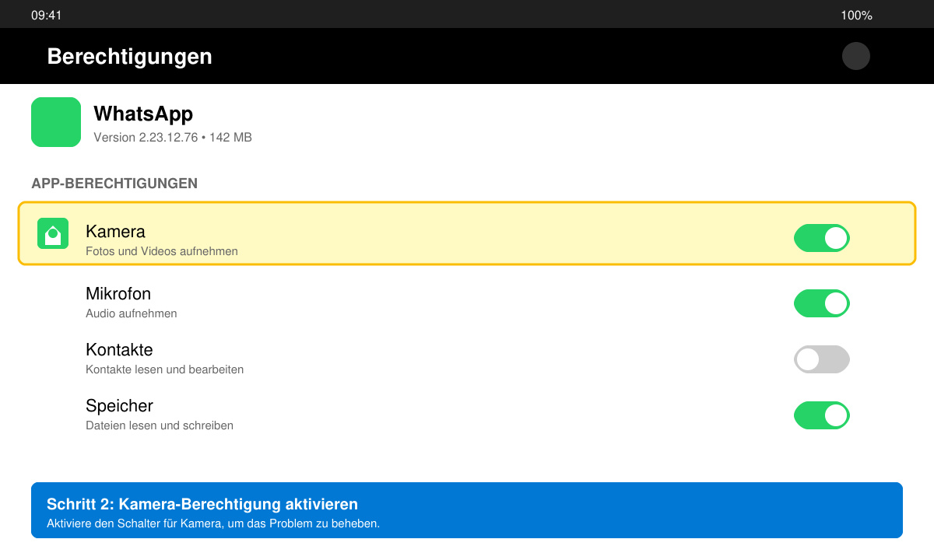Screen dimensions: 934x560
Task: Click the 100% battery indicator
Action: (856, 16)
